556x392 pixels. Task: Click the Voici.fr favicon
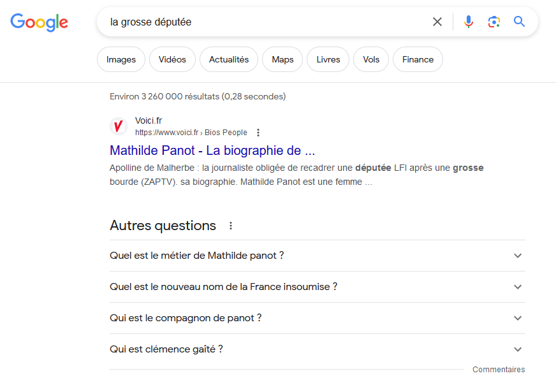(x=119, y=126)
